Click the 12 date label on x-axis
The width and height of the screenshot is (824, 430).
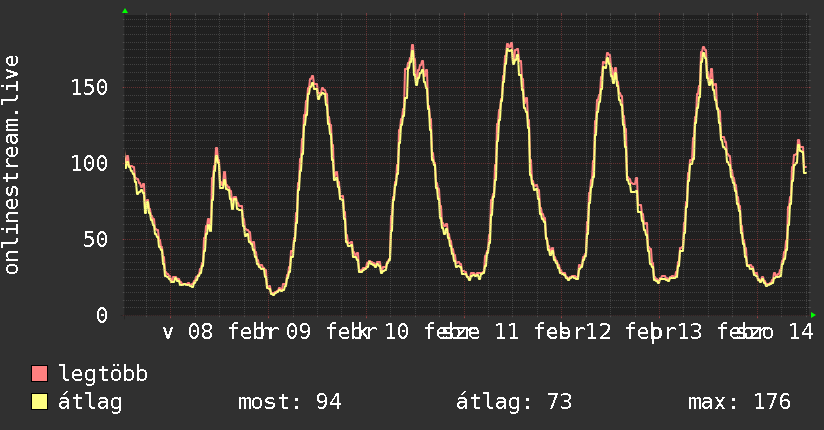(x=599, y=332)
